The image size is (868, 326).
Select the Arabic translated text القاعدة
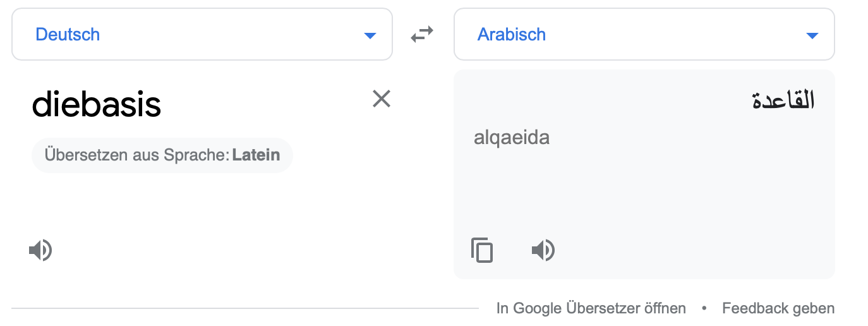coord(783,100)
